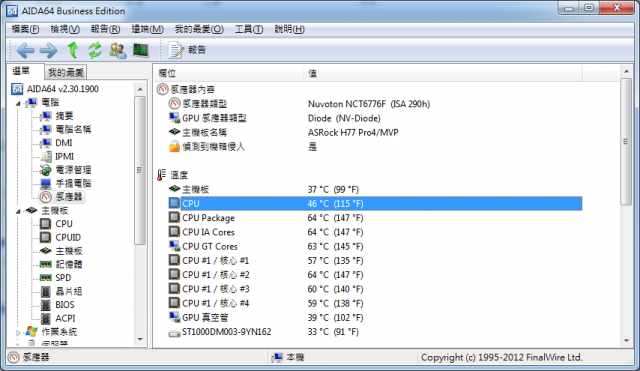Expand the 作業系統 tree node
Viewport: 640px width, 371px height.
click(x=18, y=333)
